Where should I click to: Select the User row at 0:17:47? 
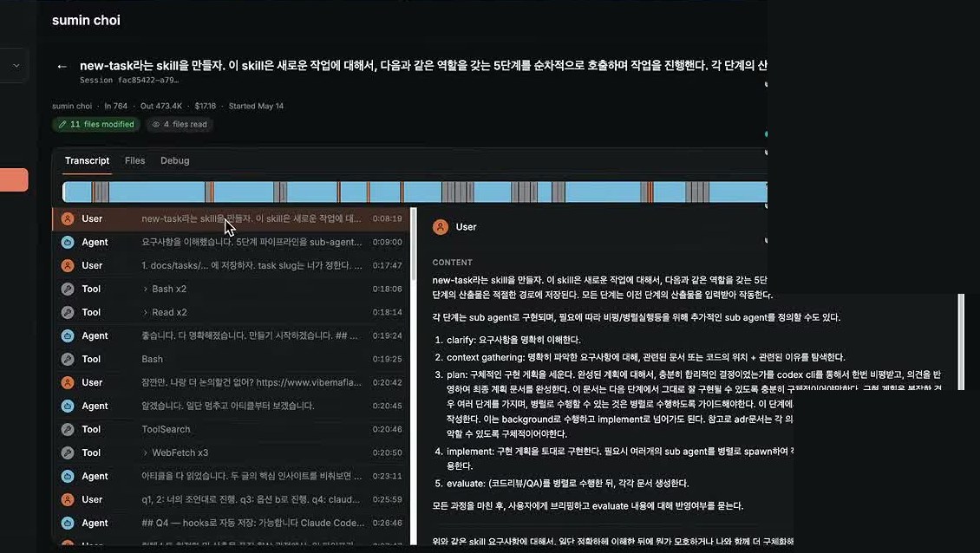pyautogui.click(x=232, y=265)
